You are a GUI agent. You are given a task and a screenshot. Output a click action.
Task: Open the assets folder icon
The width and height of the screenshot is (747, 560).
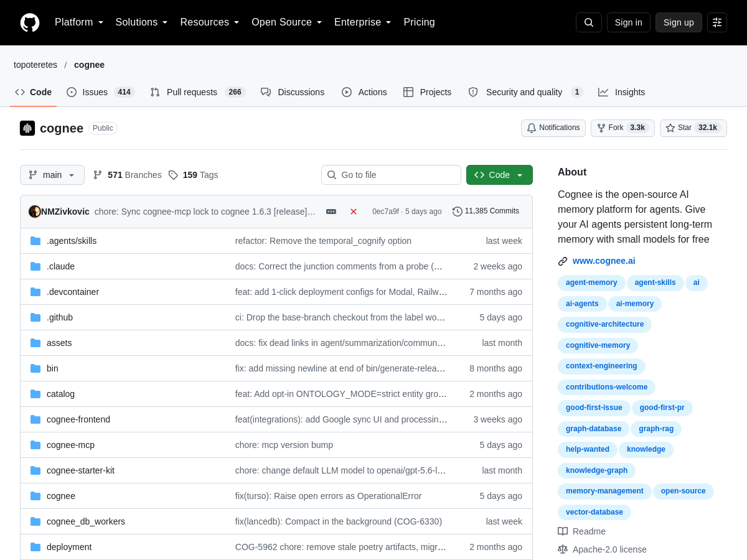tap(35, 343)
